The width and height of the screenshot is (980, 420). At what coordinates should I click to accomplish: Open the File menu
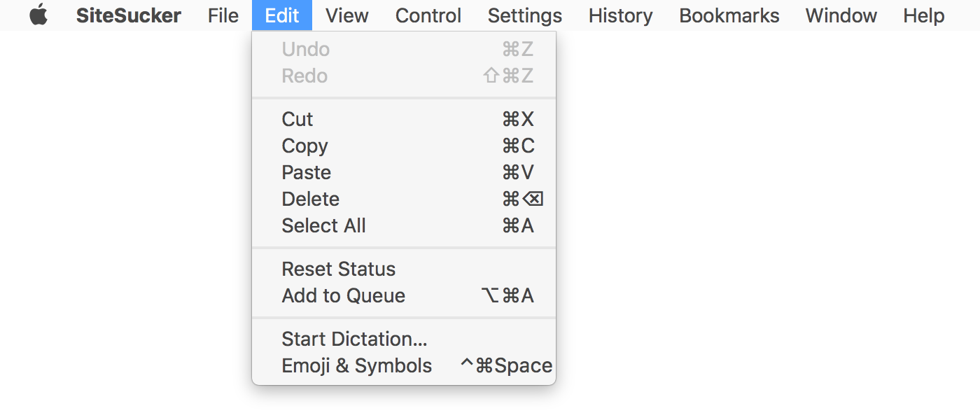222,15
